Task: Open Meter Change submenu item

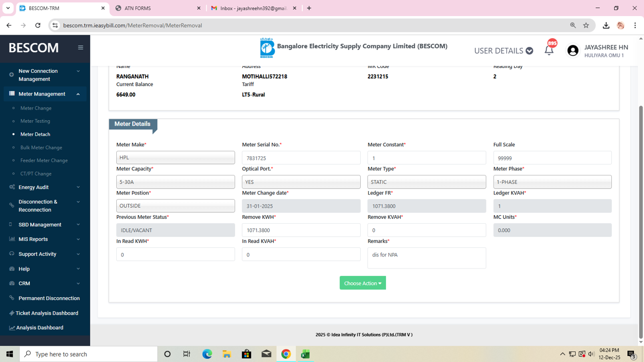Action: 36,108
